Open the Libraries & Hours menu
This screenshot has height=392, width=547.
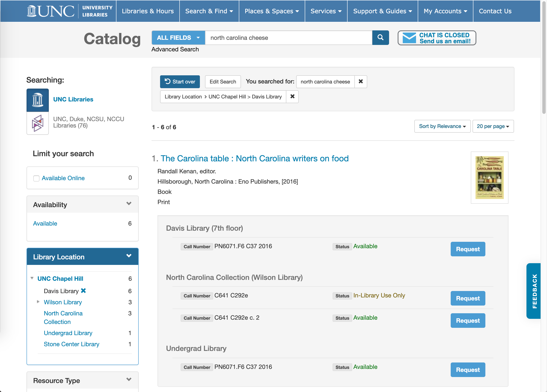click(148, 11)
